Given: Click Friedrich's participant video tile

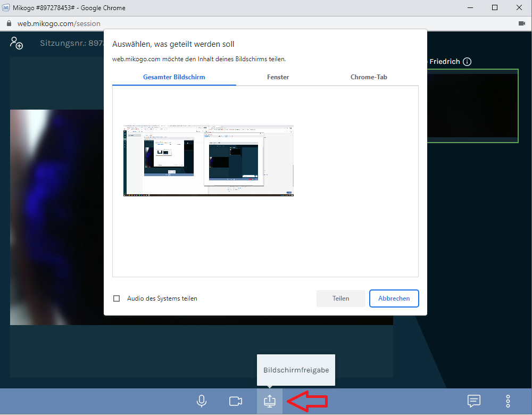Looking at the screenshot, I should point(473,106).
